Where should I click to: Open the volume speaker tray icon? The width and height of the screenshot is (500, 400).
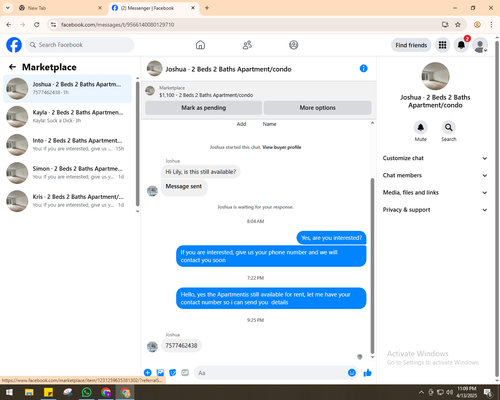click(450, 392)
